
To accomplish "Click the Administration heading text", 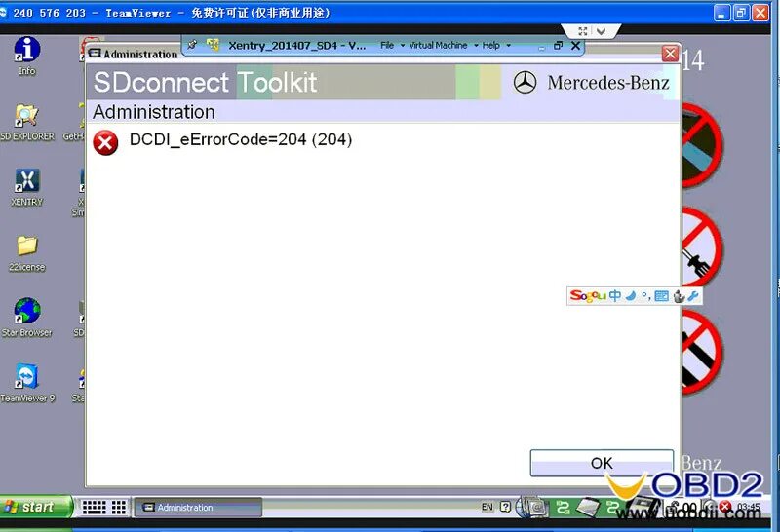I will (x=154, y=112).
